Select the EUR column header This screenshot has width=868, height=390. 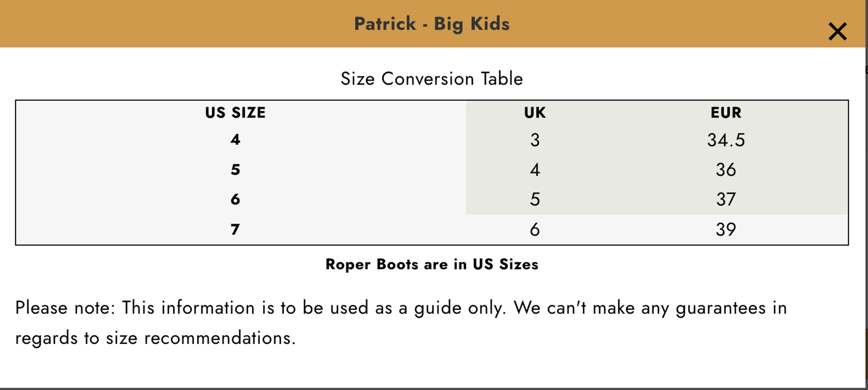pyautogui.click(x=726, y=113)
